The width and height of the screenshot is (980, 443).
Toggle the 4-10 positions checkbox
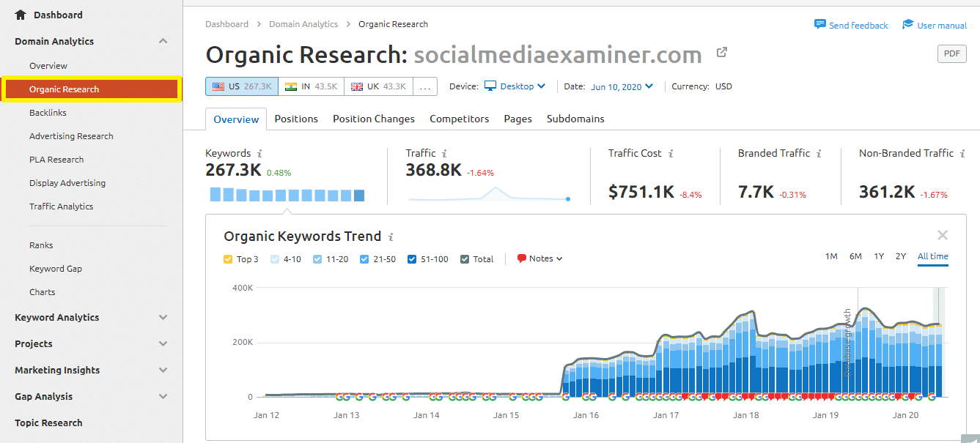tap(275, 259)
